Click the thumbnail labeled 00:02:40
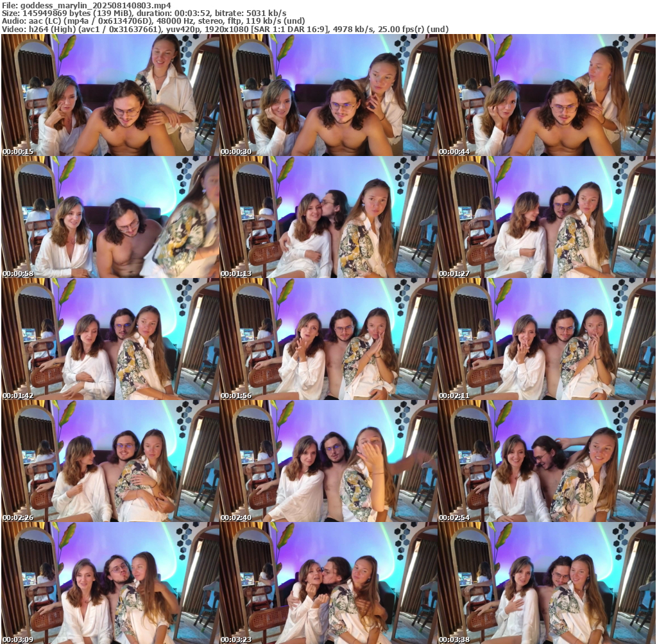 click(328, 461)
